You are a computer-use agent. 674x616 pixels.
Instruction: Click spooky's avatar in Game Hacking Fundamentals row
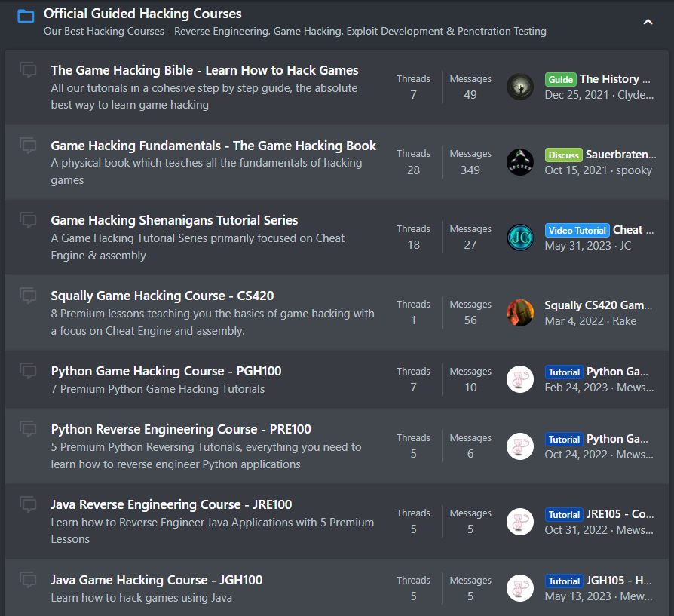tap(520, 162)
